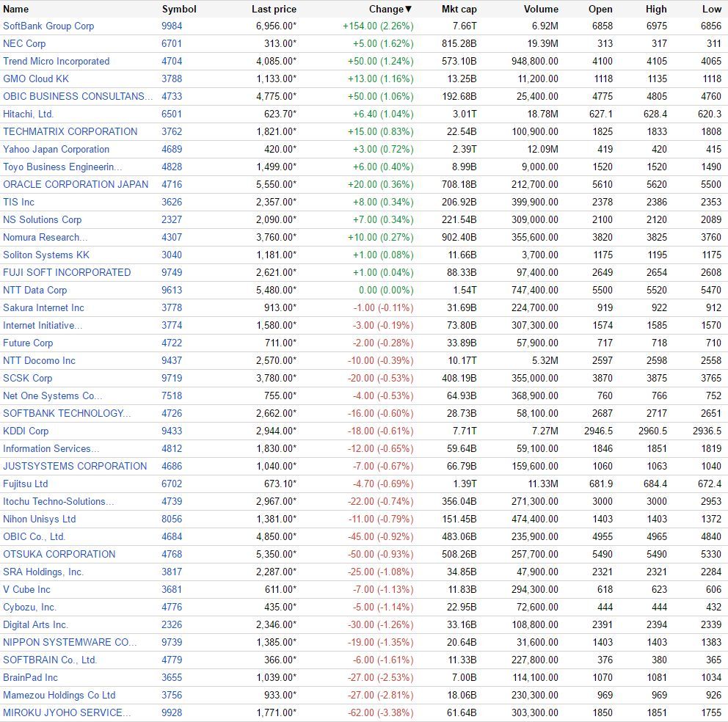Click symbol 4704 link
The width and height of the screenshot is (728, 722).
point(172,62)
